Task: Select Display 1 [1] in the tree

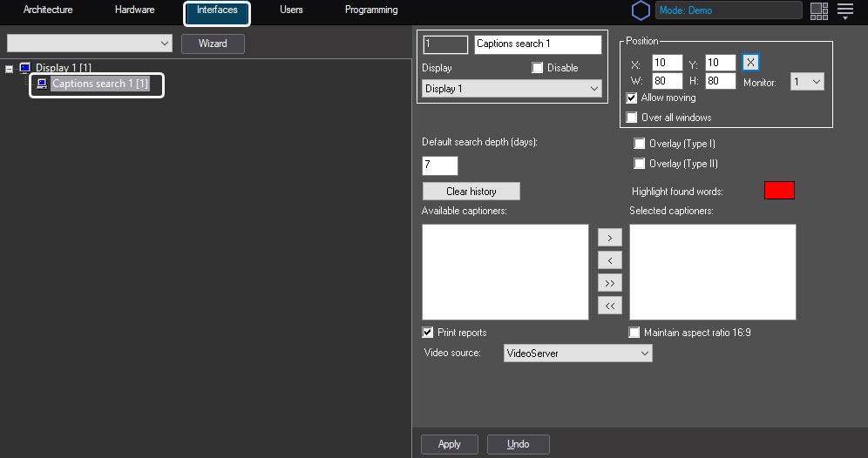Action: tap(63, 68)
